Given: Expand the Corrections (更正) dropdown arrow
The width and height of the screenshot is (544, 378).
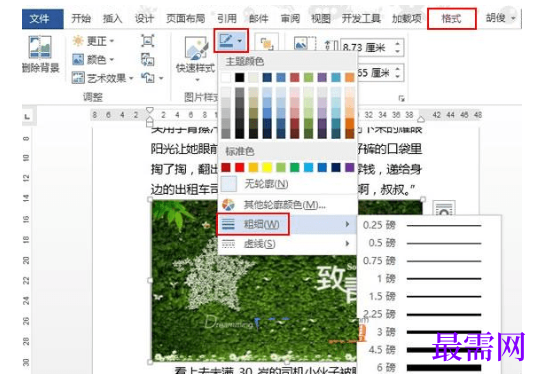Looking at the screenshot, I should click(112, 41).
